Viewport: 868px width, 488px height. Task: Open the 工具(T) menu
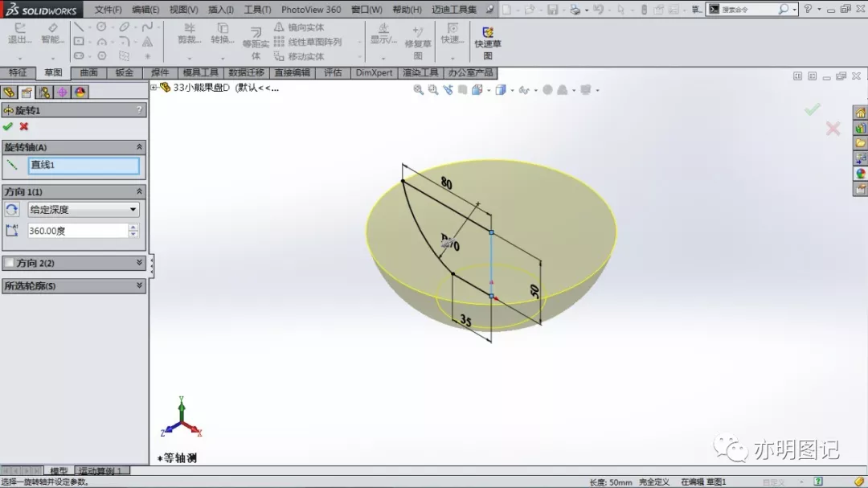click(258, 10)
